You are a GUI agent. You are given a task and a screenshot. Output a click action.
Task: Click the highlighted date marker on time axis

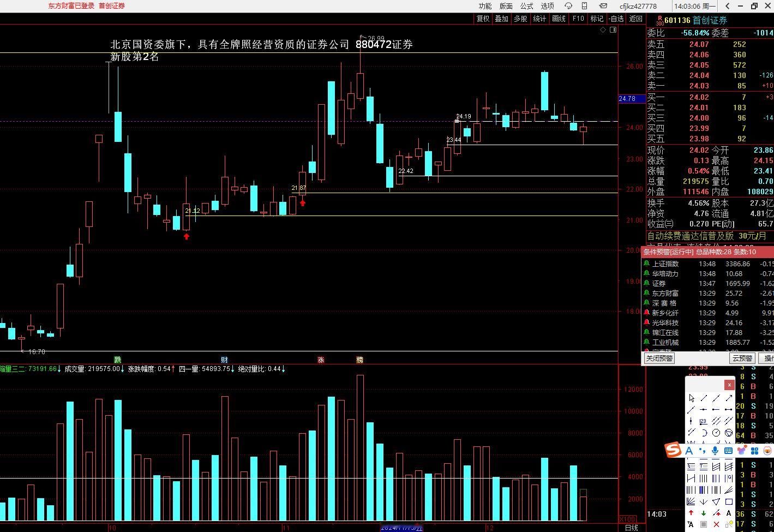click(x=401, y=528)
